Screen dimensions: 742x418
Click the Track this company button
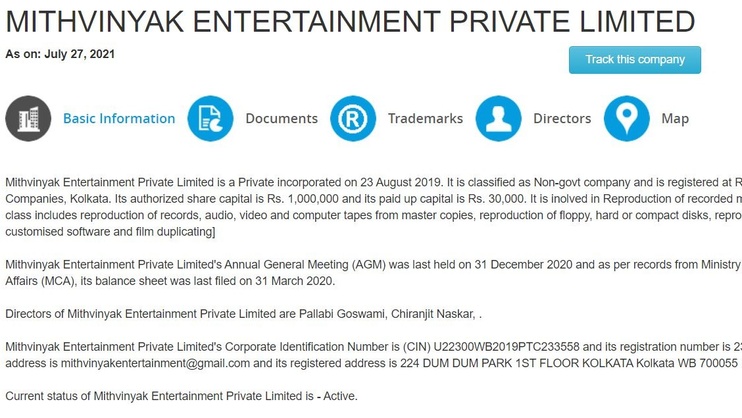[635, 60]
